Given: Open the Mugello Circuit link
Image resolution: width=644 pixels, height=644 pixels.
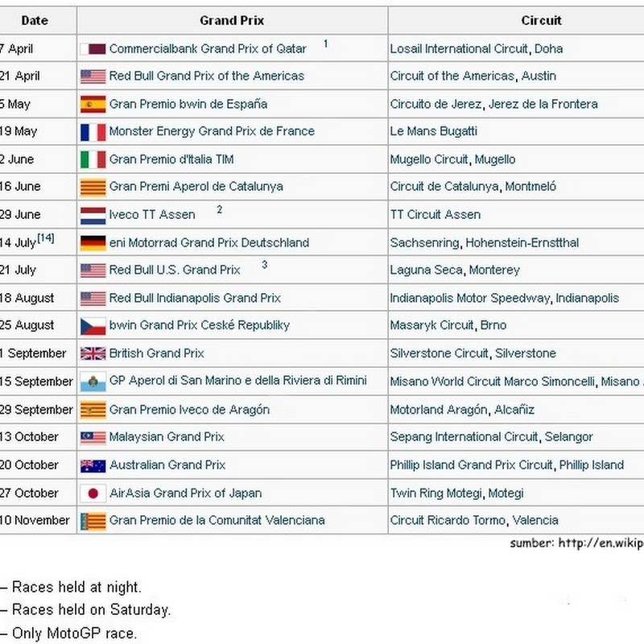Looking at the screenshot, I should coord(430,159).
